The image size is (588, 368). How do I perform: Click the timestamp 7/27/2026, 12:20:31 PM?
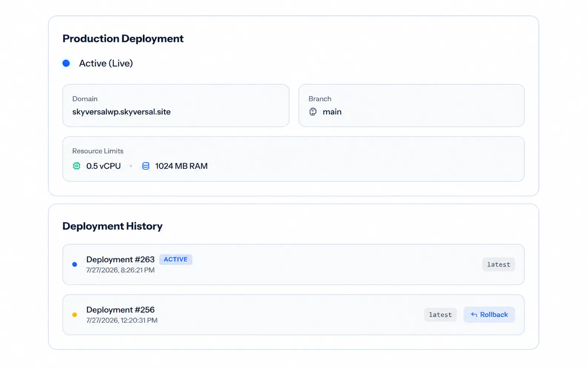point(122,320)
